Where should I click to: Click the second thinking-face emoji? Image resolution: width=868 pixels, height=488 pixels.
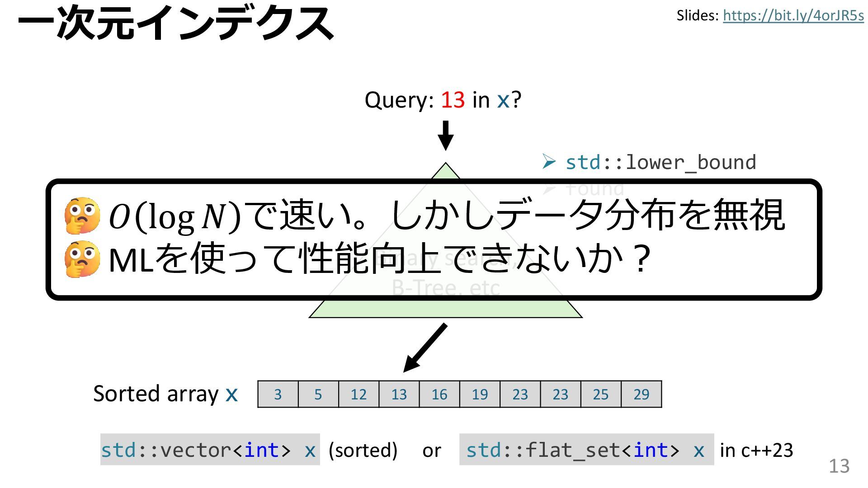coord(82,259)
